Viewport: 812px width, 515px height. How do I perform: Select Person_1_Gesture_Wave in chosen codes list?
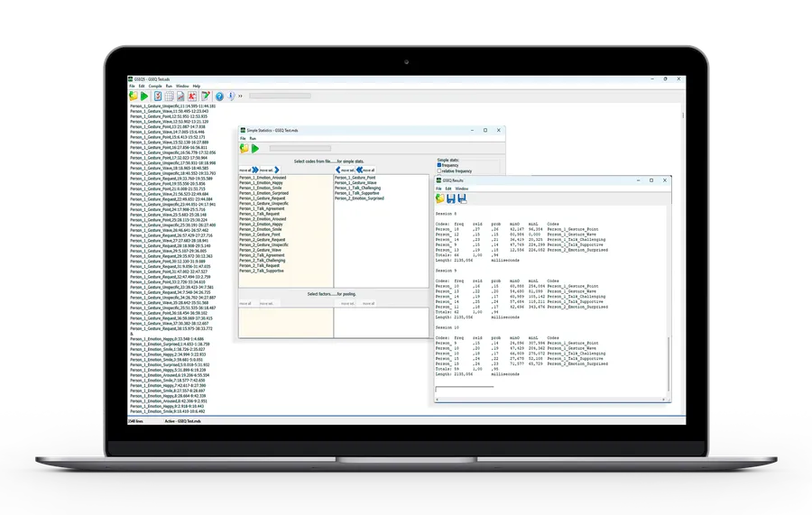point(355,183)
